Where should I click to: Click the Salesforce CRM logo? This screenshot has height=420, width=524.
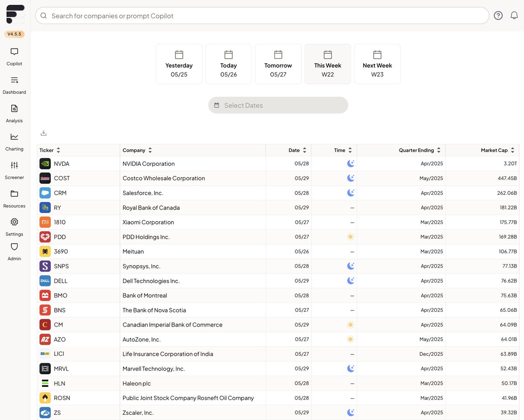pos(45,193)
